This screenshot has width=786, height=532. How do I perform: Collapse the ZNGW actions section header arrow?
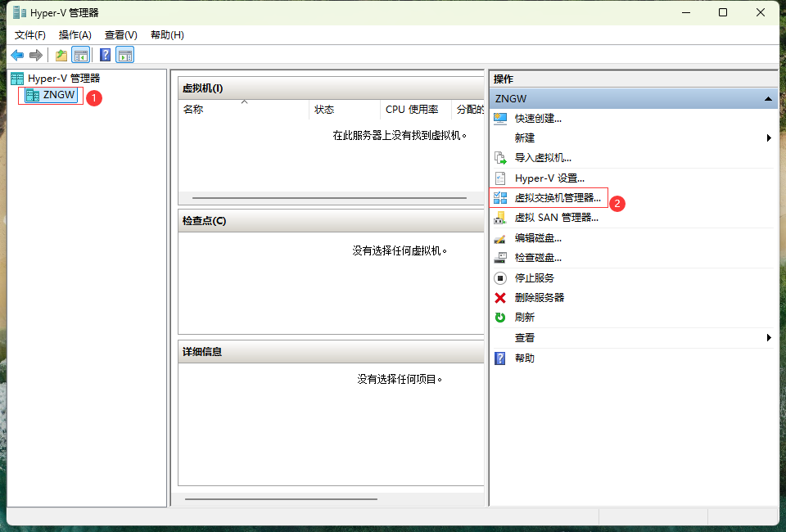click(x=768, y=99)
